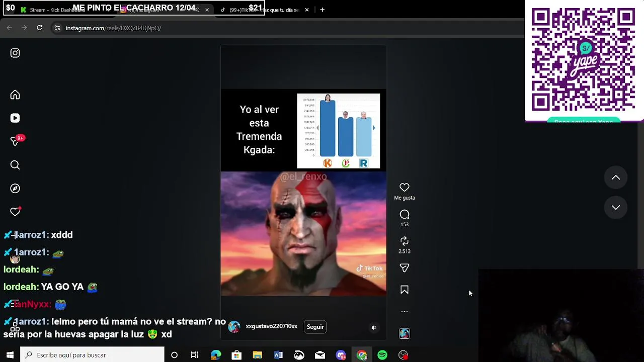644x362 pixels.
Task: Go to the previous reel using up chevron
Action: click(616, 177)
